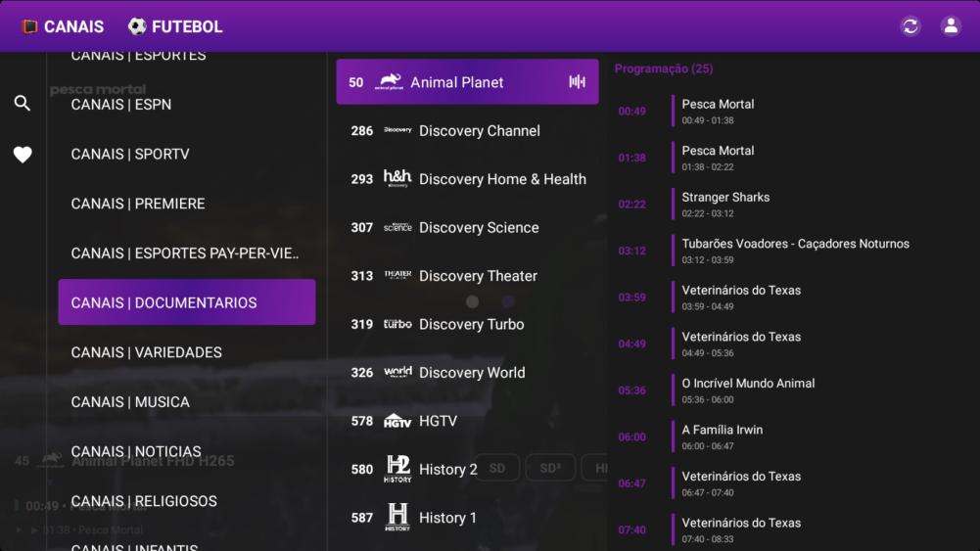Open the user profile icon
The height and width of the screenshot is (551, 980).
tap(951, 26)
